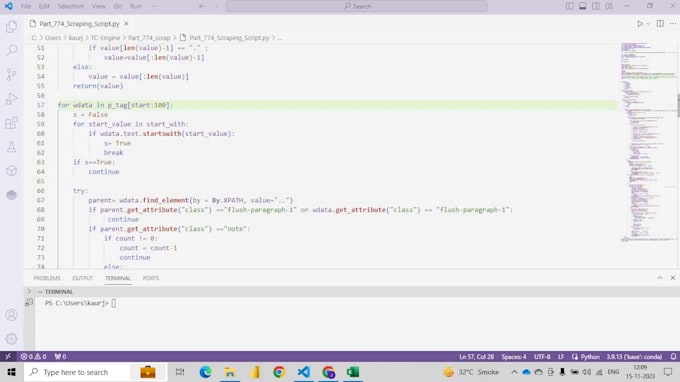Viewport: 680px width, 382px height.
Task: Open the Source Control view
Action: coord(12,75)
